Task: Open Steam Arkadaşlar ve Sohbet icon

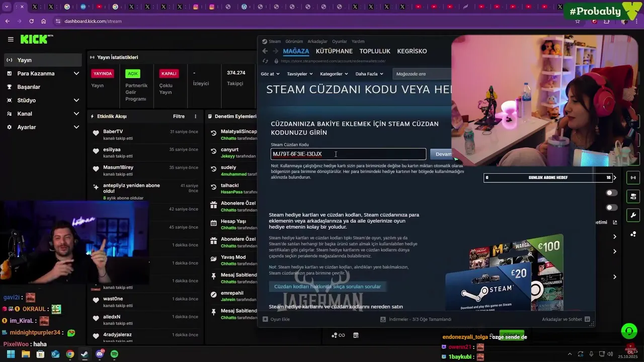Action: click(x=587, y=319)
